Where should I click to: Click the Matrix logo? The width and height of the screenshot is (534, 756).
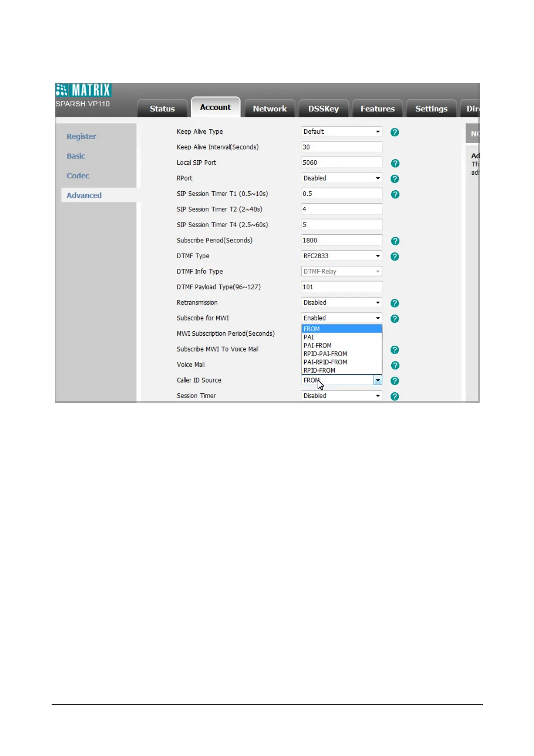(x=83, y=90)
